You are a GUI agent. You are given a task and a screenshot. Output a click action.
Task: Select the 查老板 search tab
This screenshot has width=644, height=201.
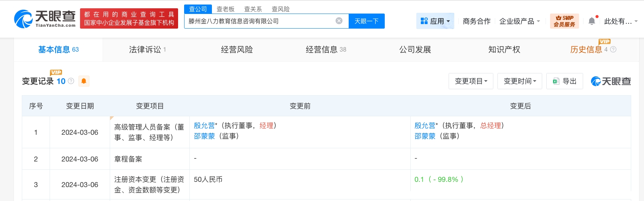point(225,9)
